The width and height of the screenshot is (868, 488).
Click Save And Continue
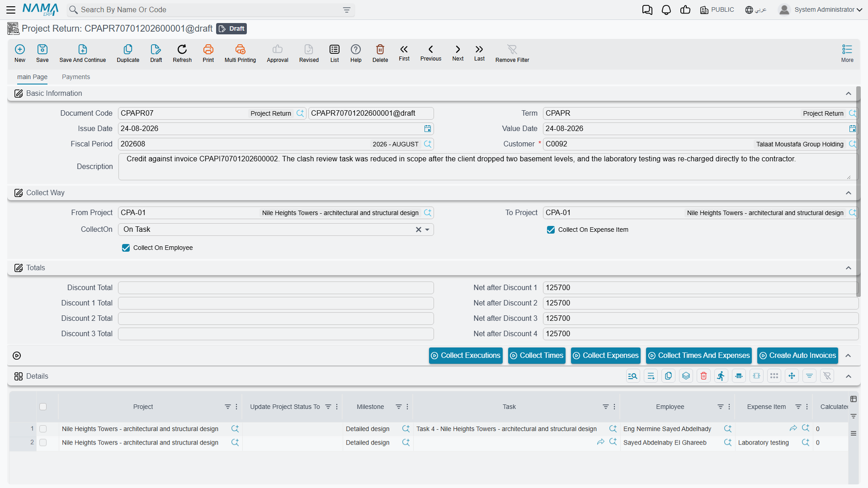tap(83, 53)
